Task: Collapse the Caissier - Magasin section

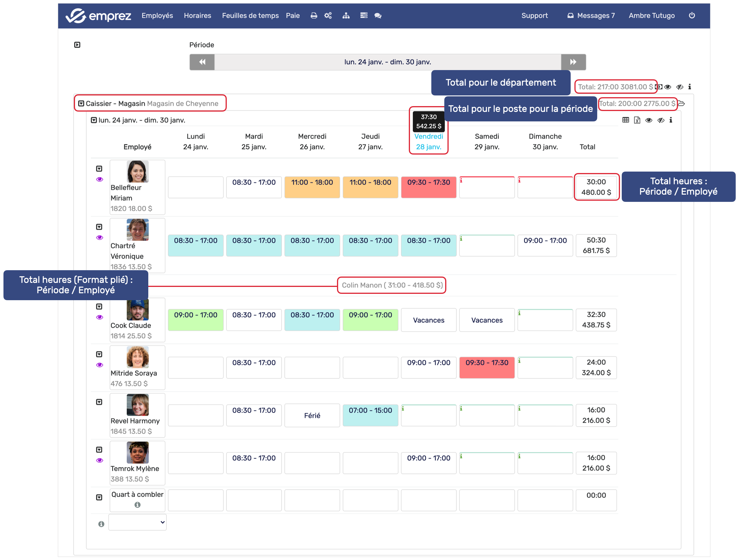Action: (81, 104)
